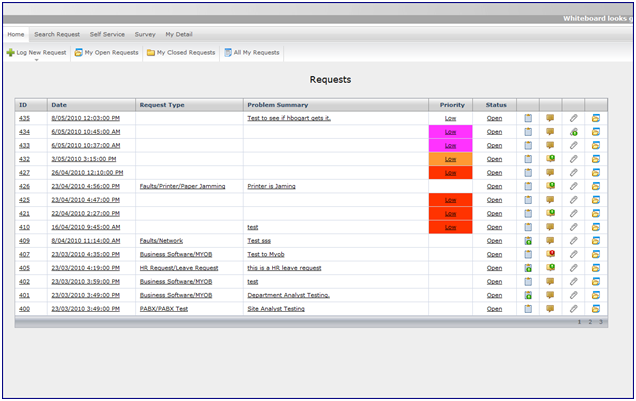
Task: Click the folder icon in row 400
Action: point(595,309)
